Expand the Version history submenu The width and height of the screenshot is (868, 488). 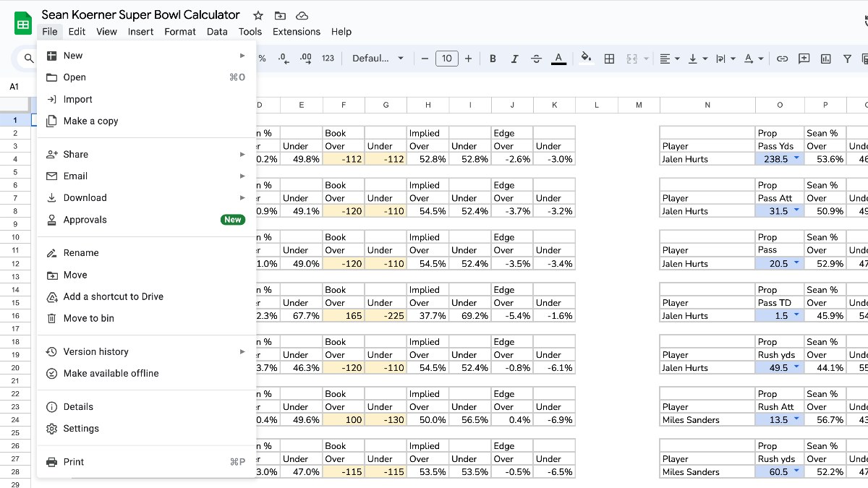coord(147,351)
